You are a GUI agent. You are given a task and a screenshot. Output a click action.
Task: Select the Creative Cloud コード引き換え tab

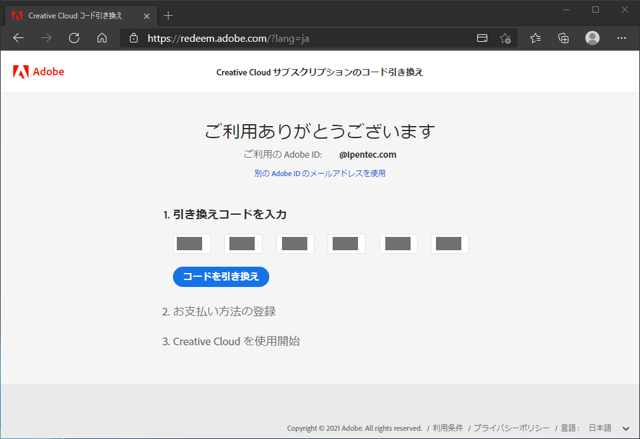coord(81,16)
